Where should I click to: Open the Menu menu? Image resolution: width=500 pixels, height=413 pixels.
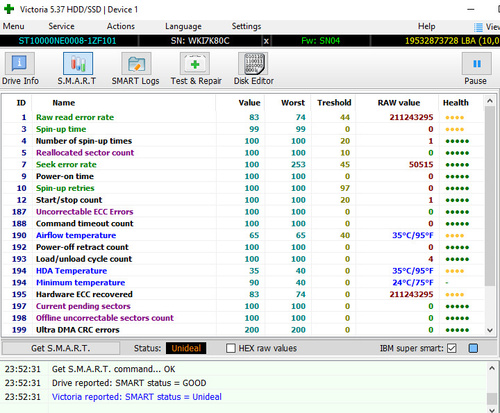pyautogui.click(x=13, y=26)
